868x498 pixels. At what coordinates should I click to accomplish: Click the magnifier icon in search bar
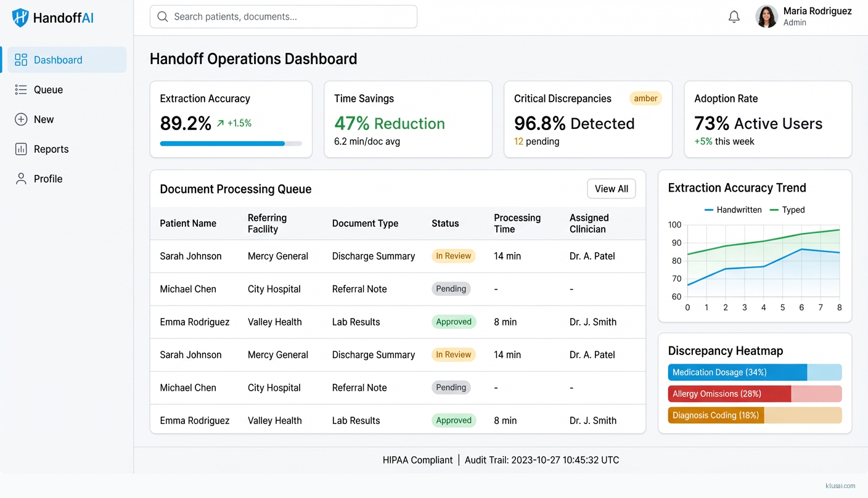click(x=163, y=17)
